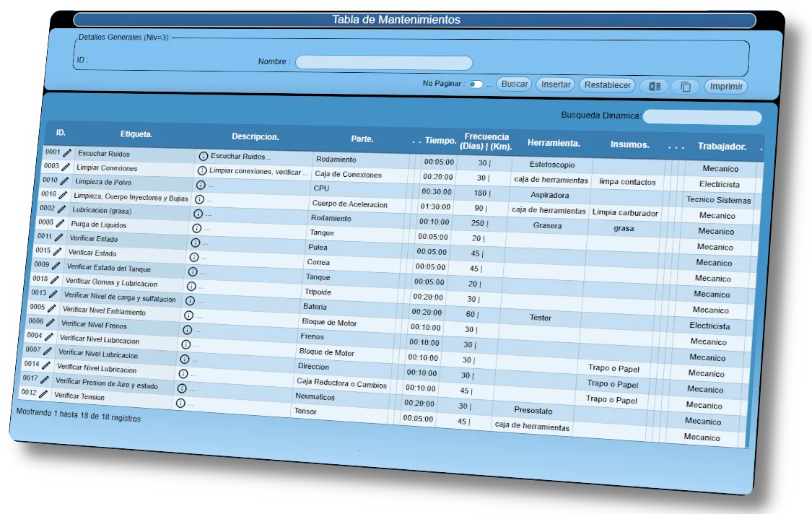Click the Parte column header

pos(362,139)
